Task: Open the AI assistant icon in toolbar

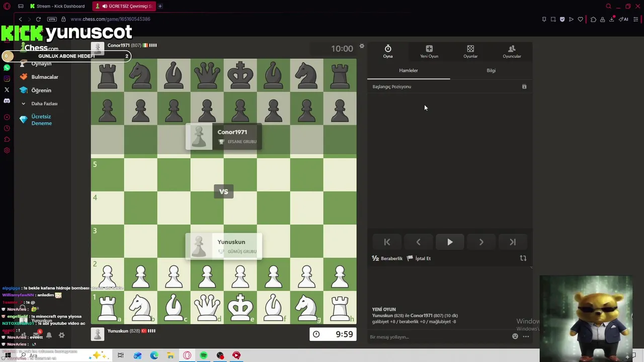Action: 624,19
